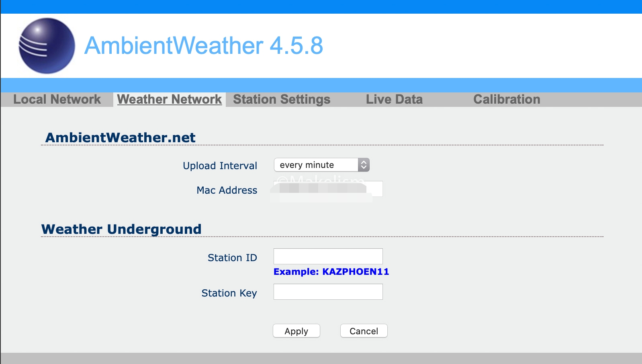Focus the Station Key input field
The image size is (642, 364).
[328, 292]
